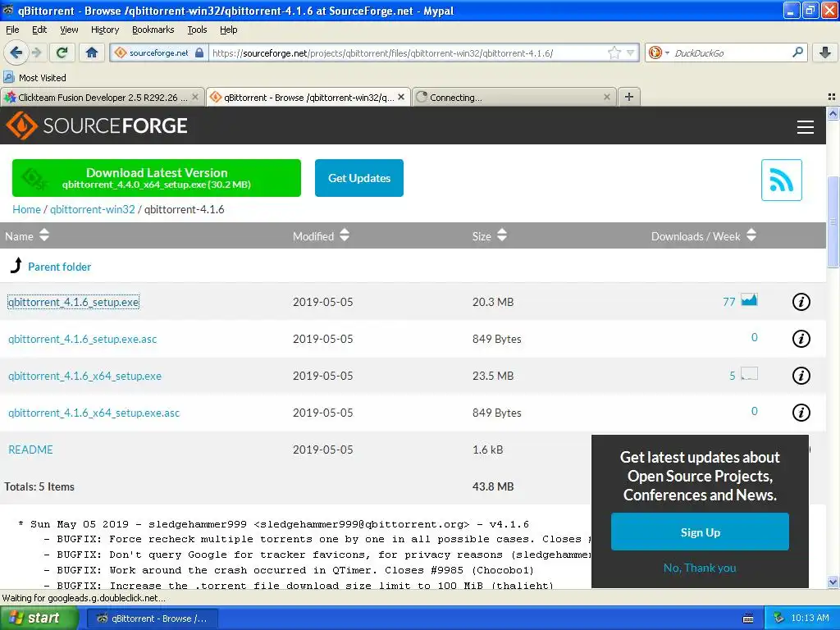The width and height of the screenshot is (840, 630).
Task: Sort files by Modified column
Action: 321,235
